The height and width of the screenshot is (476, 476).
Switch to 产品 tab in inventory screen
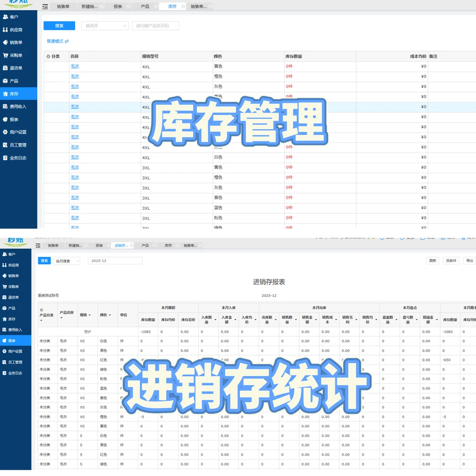[x=145, y=6]
